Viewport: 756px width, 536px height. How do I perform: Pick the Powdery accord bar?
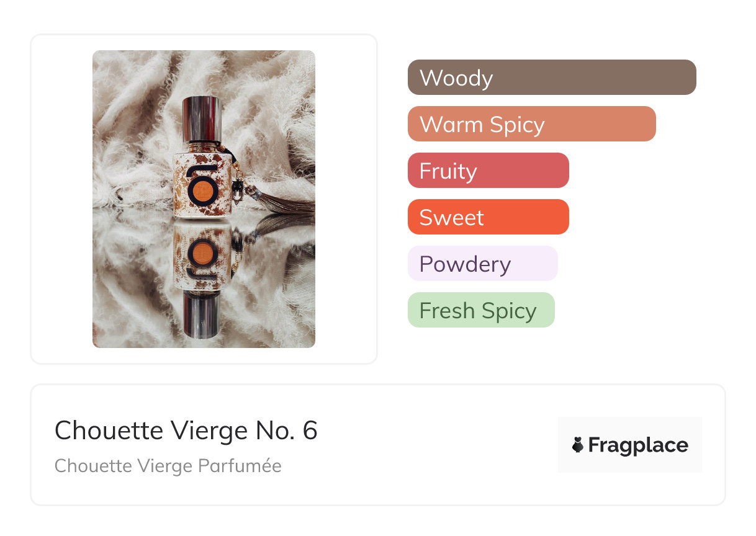pyautogui.click(x=482, y=264)
